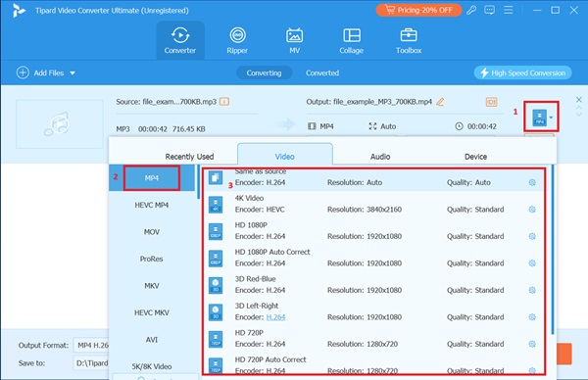Viewport: 588px width, 380px height.
Task: Open the MV module
Action: (294, 40)
